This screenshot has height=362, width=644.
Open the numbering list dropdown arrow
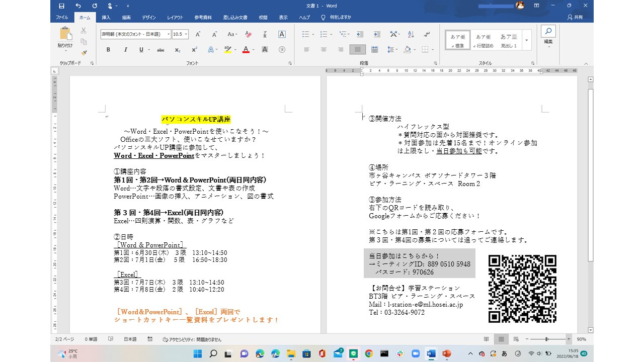[x=330, y=34]
